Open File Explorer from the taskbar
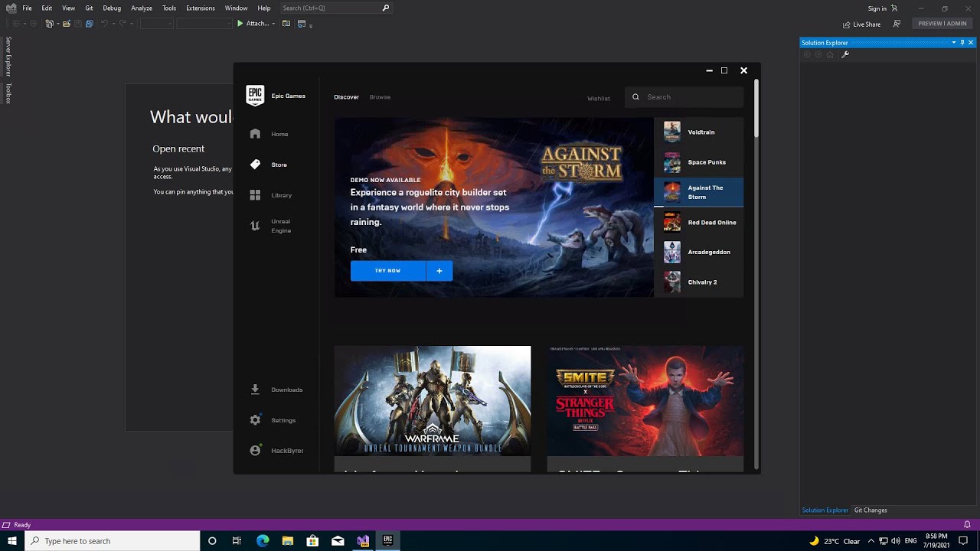 288,541
